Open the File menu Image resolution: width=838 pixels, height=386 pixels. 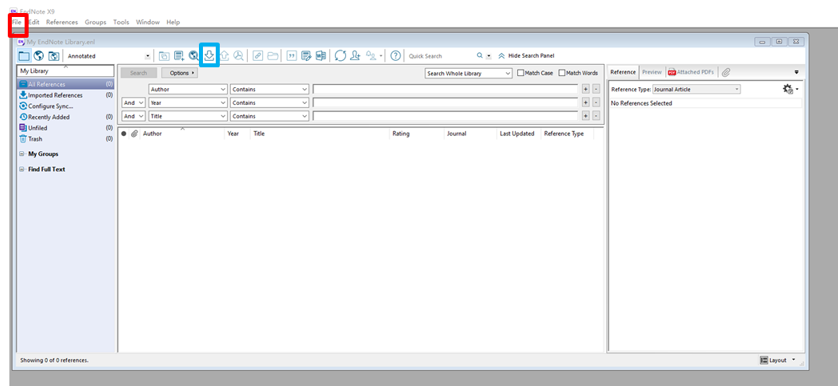[x=18, y=22]
